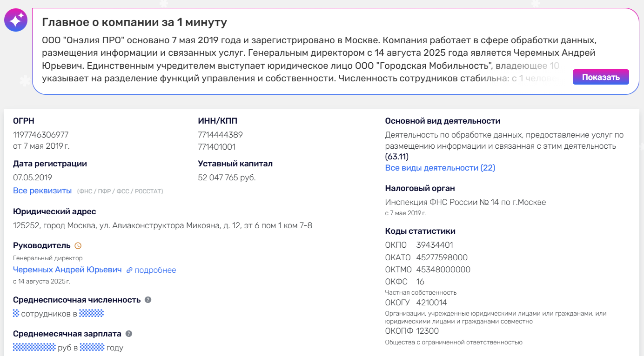
Task: Click the chain link icon before подробнее
Action: click(129, 270)
